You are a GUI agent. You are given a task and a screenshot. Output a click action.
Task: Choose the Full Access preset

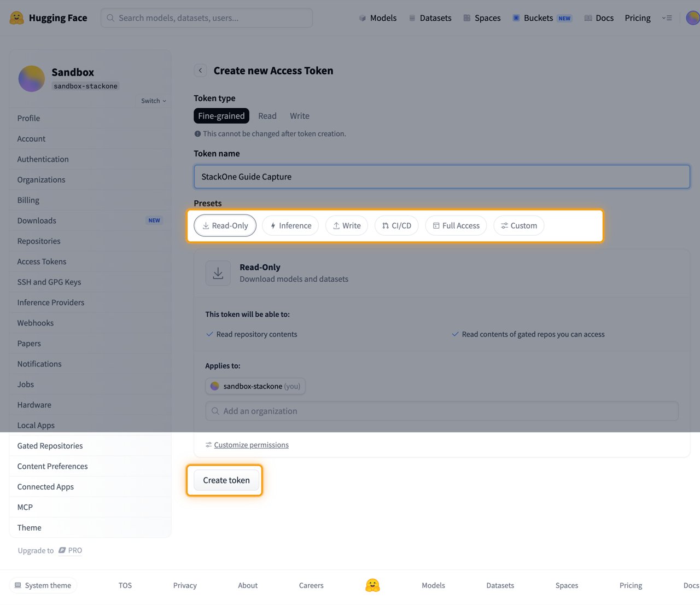[x=456, y=225]
